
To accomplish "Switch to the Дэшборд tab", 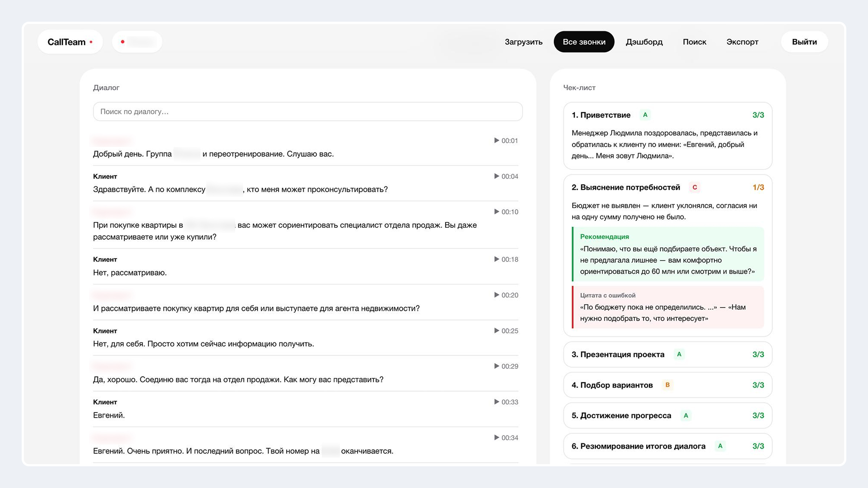I will click(644, 42).
